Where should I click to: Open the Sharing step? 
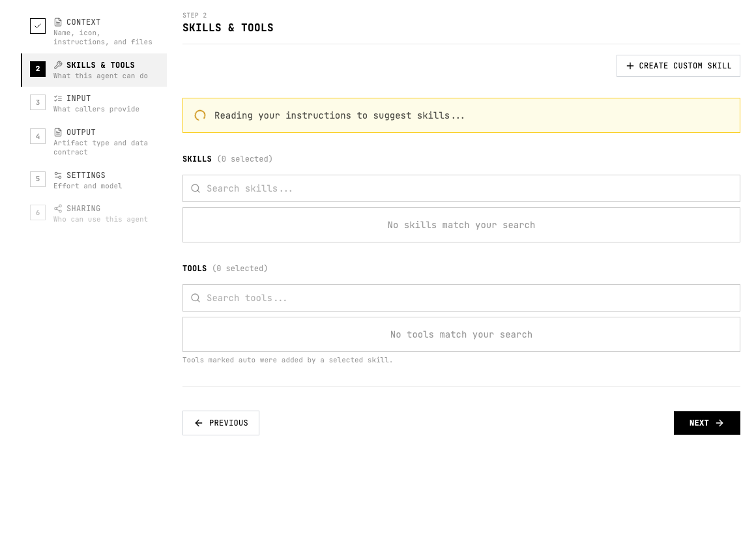[94, 213]
